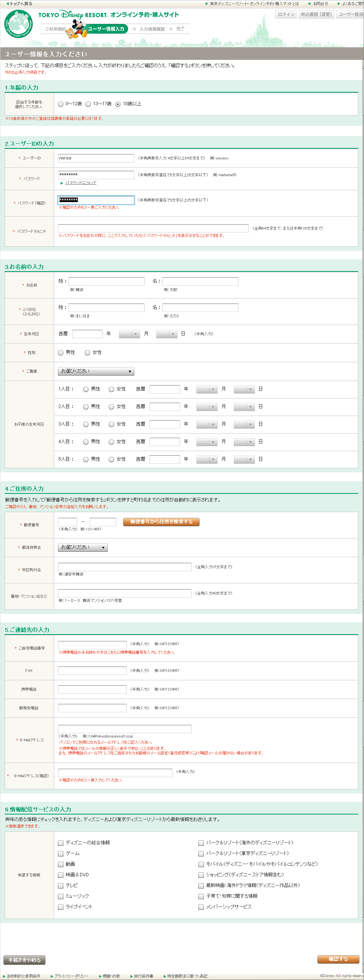Check the ミュージック checkbox
Screen dimensions: 364x980
[61, 896]
